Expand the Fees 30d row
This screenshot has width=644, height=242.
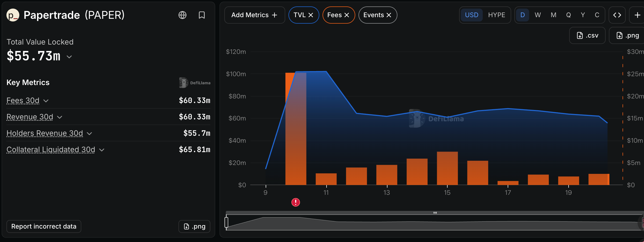pos(46,101)
